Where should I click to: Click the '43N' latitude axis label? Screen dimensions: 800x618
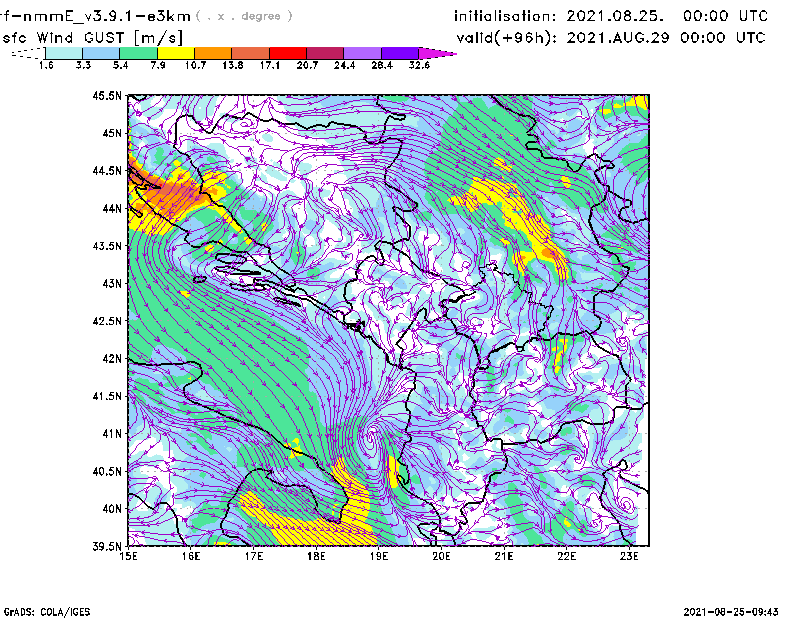point(112,283)
